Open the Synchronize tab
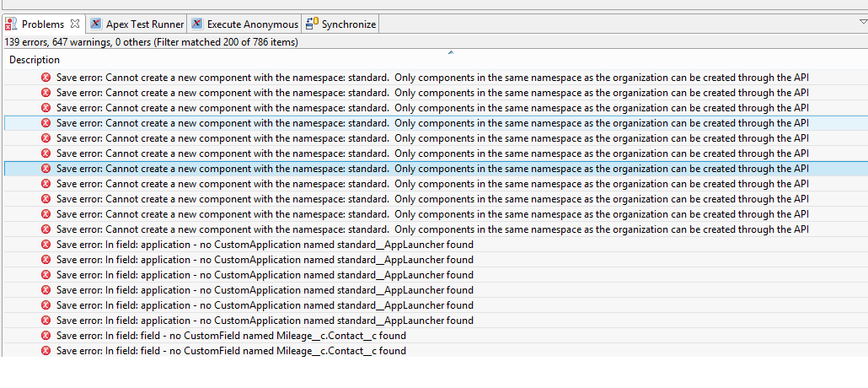Viewport: 868px width, 388px height. 348,24
